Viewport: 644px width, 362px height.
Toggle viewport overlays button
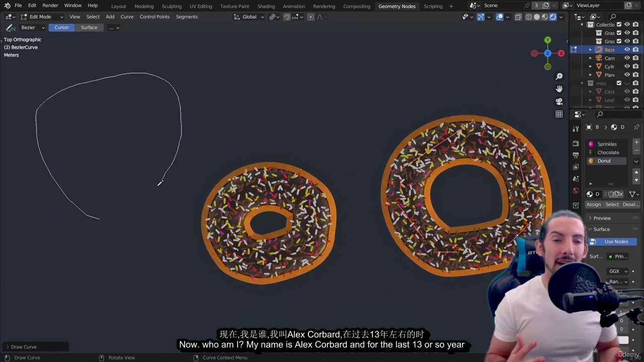[x=500, y=17]
